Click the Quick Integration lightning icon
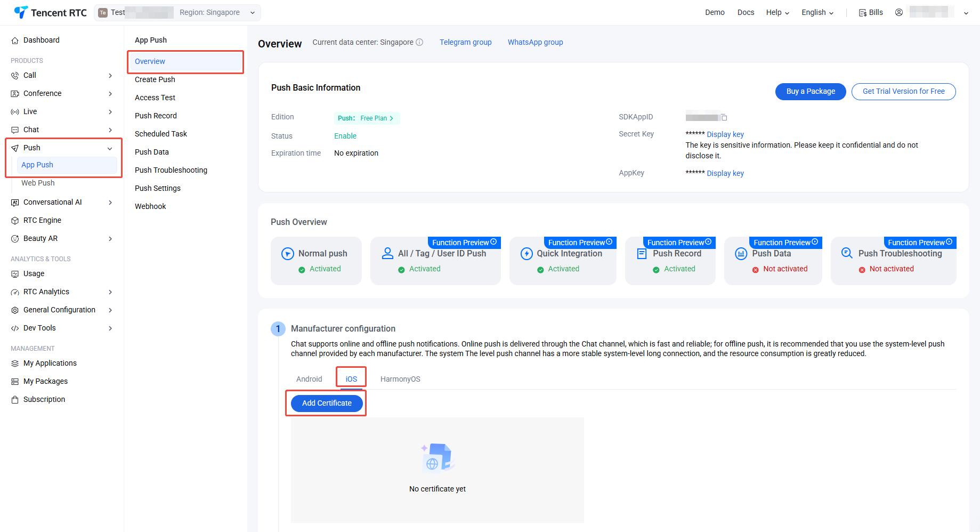Screen dimensions: 980x532 click(x=527, y=254)
